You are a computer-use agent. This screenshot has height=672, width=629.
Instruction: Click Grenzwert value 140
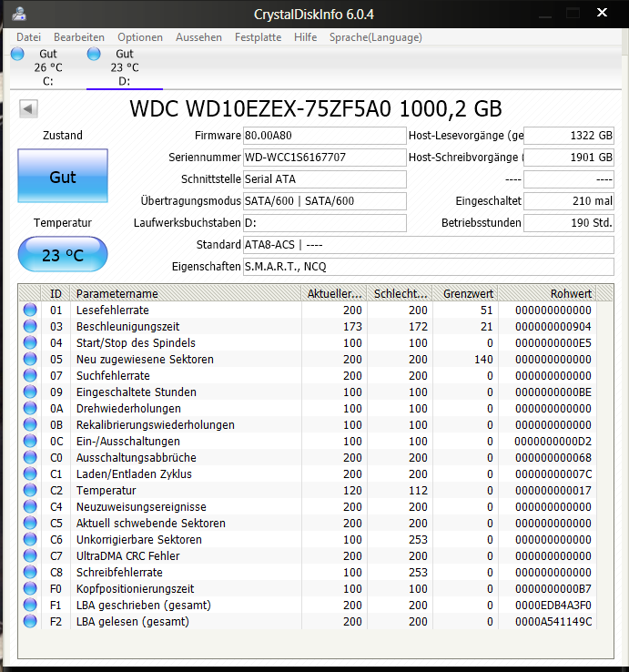(x=483, y=359)
